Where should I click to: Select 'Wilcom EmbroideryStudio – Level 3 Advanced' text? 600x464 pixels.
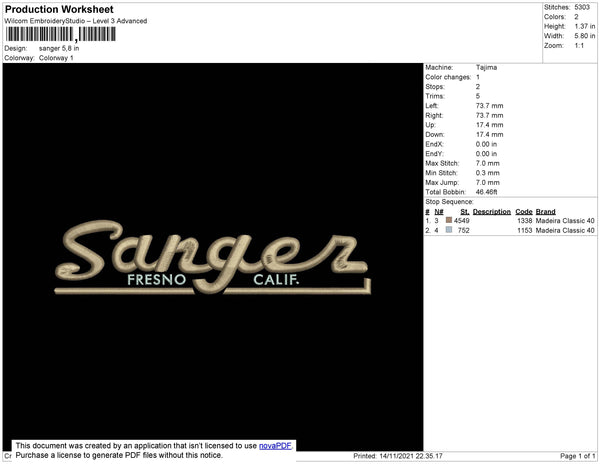pyautogui.click(x=76, y=21)
